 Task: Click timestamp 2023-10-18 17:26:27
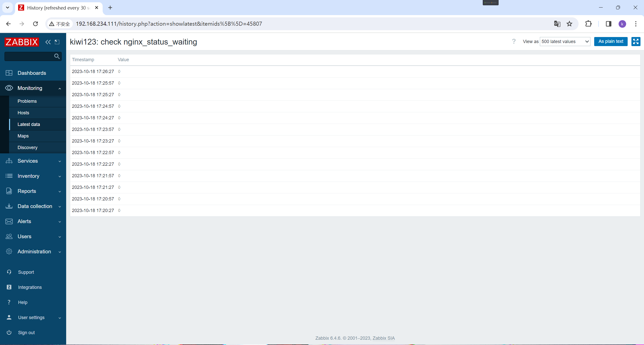click(93, 72)
